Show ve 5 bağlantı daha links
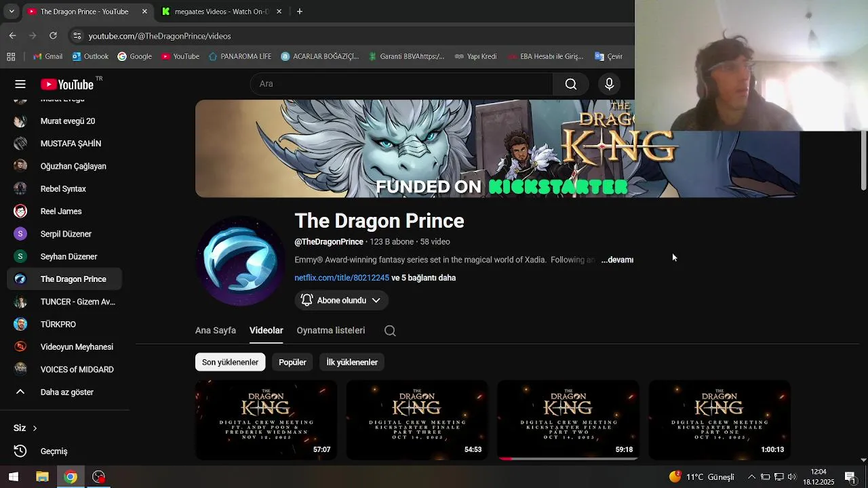The image size is (868, 488). tap(424, 278)
